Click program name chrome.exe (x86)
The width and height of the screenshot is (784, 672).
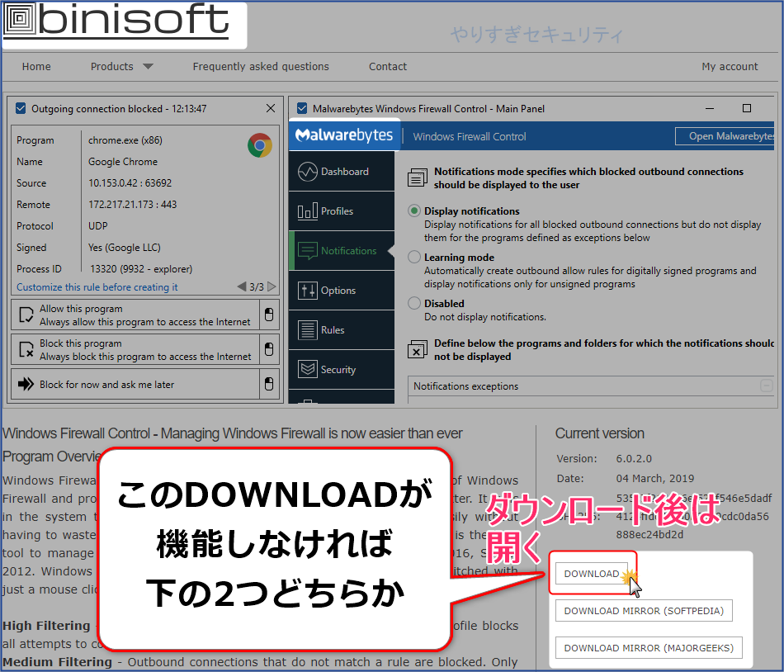point(125,140)
